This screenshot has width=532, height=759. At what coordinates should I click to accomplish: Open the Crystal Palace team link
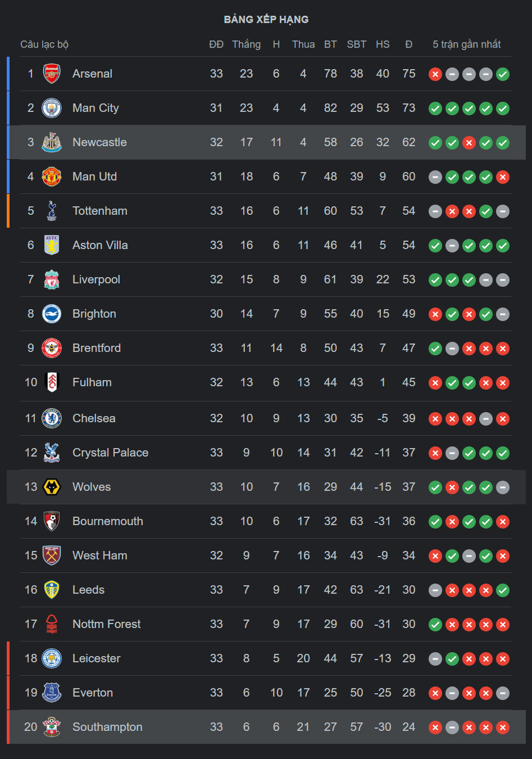click(111, 453)
